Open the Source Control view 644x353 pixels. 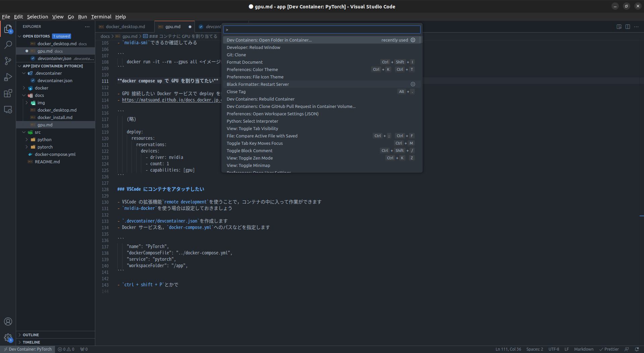[8, 61]
